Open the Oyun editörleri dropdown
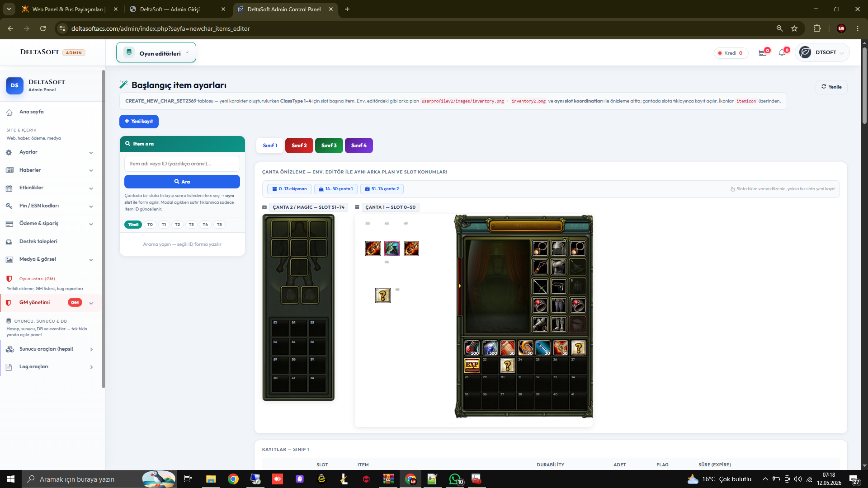 (x=156, y=53)
